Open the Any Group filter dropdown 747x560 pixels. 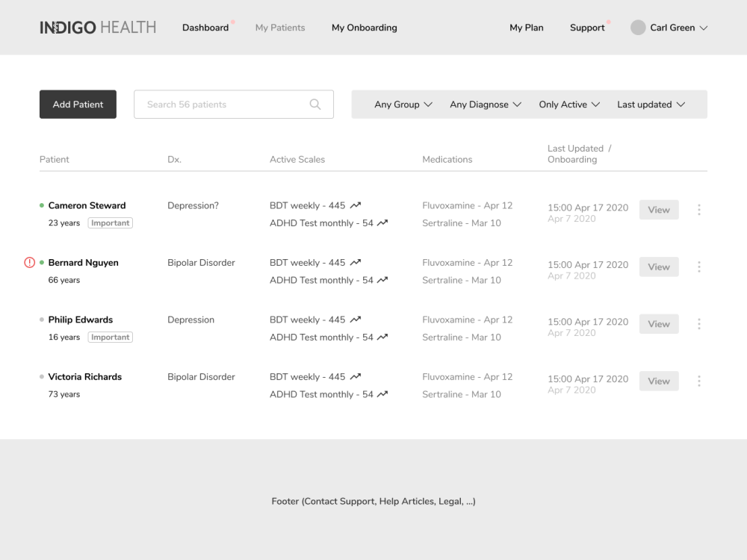tap(403, 104)
